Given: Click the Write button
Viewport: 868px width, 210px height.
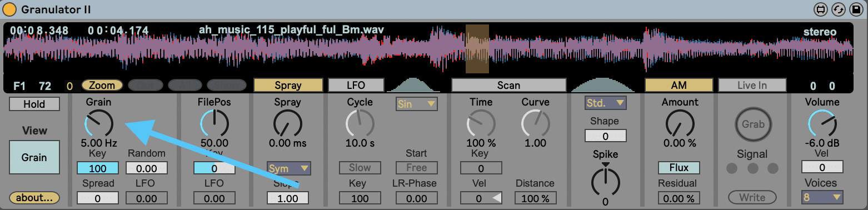Looking at the screenshot, I should point(752,197).
